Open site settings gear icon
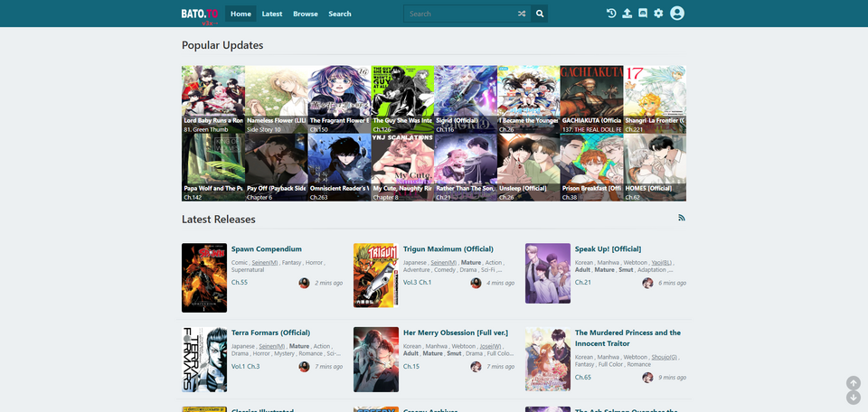Image resolution: width=868 pixels, height=412 pixels. click(x=658, y=14)
